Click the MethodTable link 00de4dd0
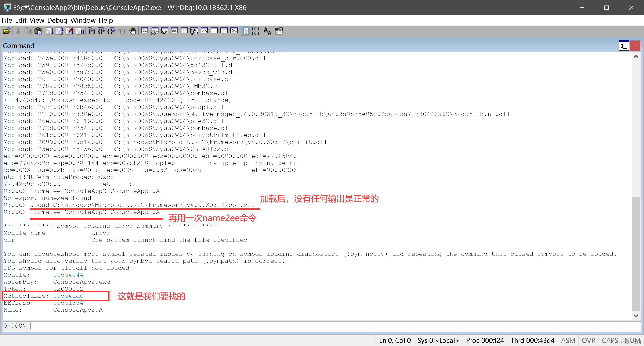This screenshot has width=644, height=346. pyautogui.click(x=68, y=296)
